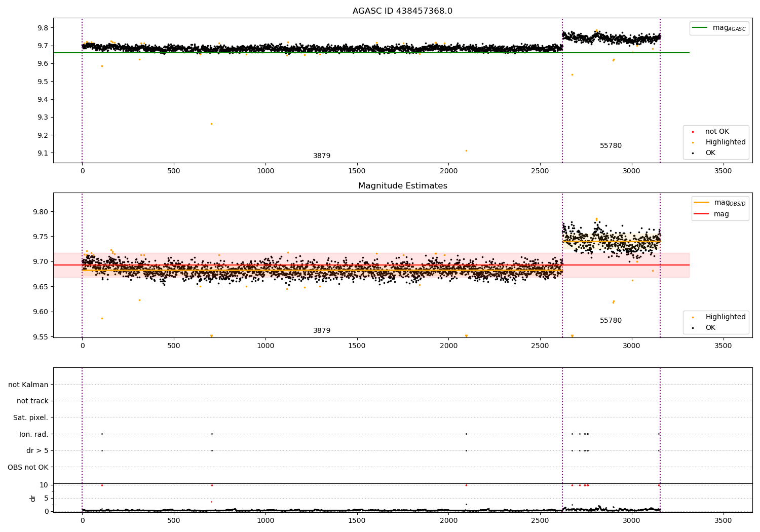This screenshot has width=760, height=532.
Task: Click the '9.80' y tick in middle plot
Action: coord(40,212)
